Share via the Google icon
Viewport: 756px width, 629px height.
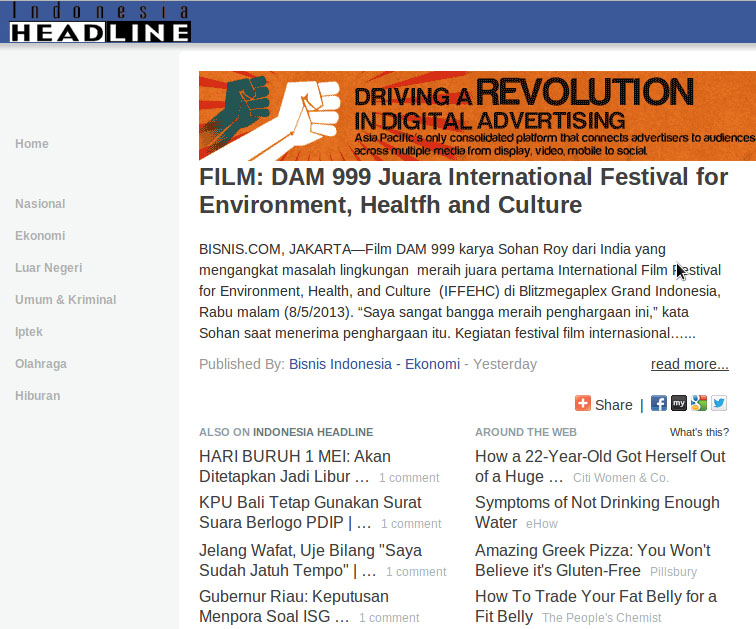click(x=699, y=404)
